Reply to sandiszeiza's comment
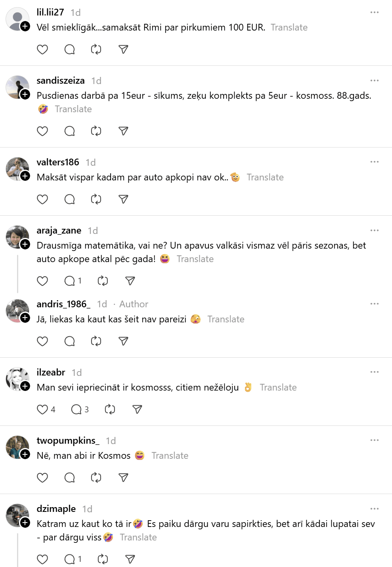This screenshot has height=567, width=392. [x=69, y=131]
